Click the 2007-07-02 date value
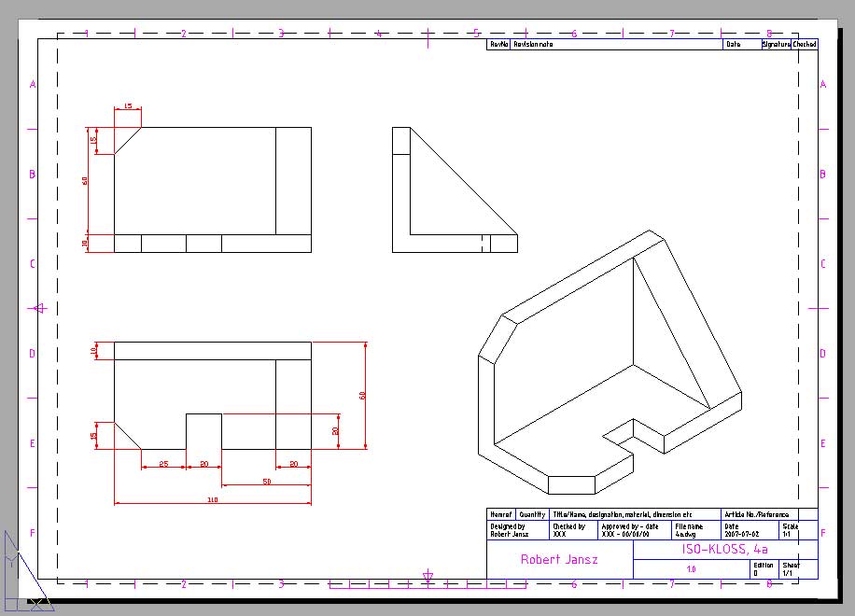 coord(741,534)
